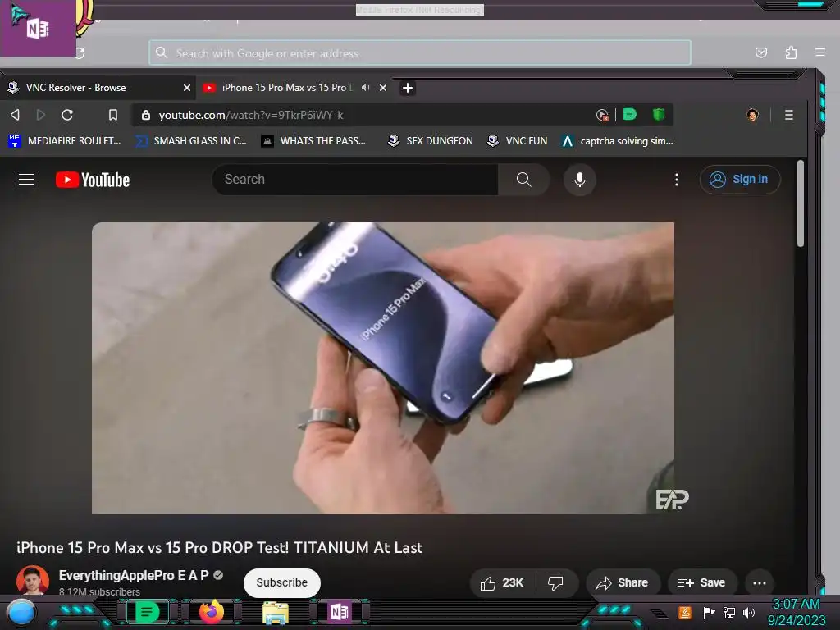This screenshot has width=840, height=630.
Task: Click the YouTube page vertical scrollbar
Action: tap(801, 203)
